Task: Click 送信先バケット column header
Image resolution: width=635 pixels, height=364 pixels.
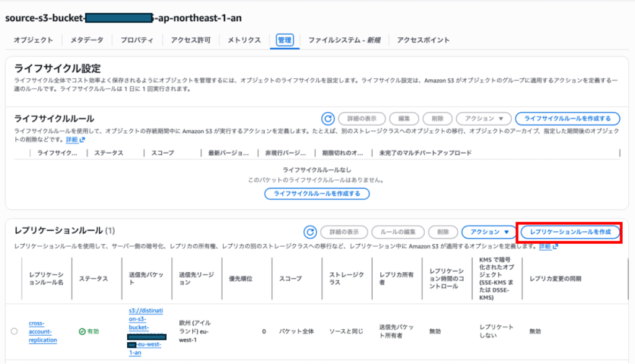Action: coord(146,278)
